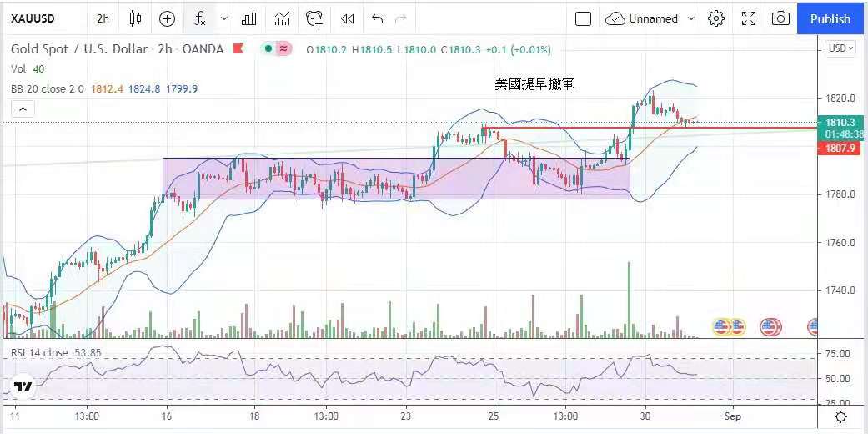The width and height of the screenshot is (868, 434).
Task: Open the USD currency dropdown
Action: (840, 48)
